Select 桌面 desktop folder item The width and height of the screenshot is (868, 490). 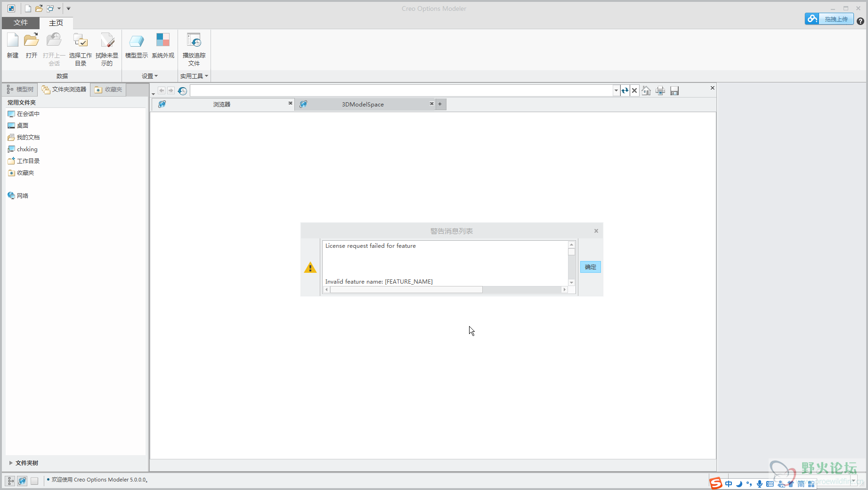pos(18,126)
